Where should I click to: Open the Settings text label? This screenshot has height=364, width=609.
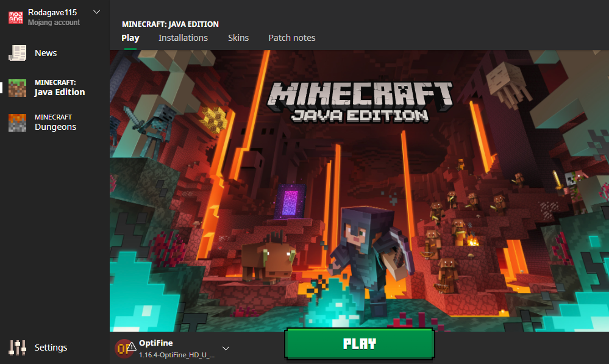pyautogui.click(x=51, y=348)
